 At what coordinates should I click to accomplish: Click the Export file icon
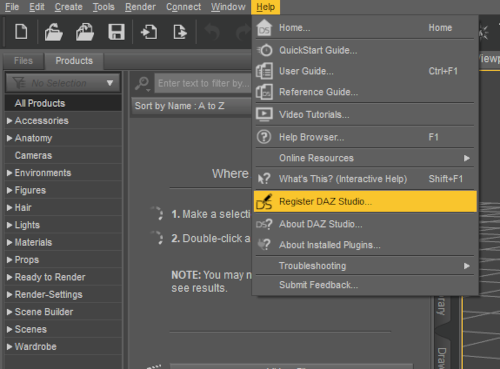coord(180,32)
